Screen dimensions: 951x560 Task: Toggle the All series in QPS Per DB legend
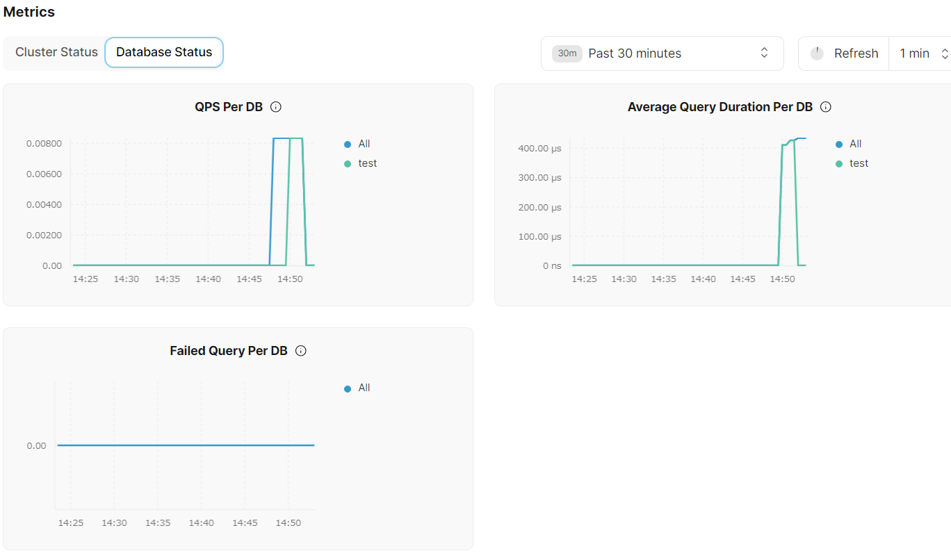tap(364, 144)
